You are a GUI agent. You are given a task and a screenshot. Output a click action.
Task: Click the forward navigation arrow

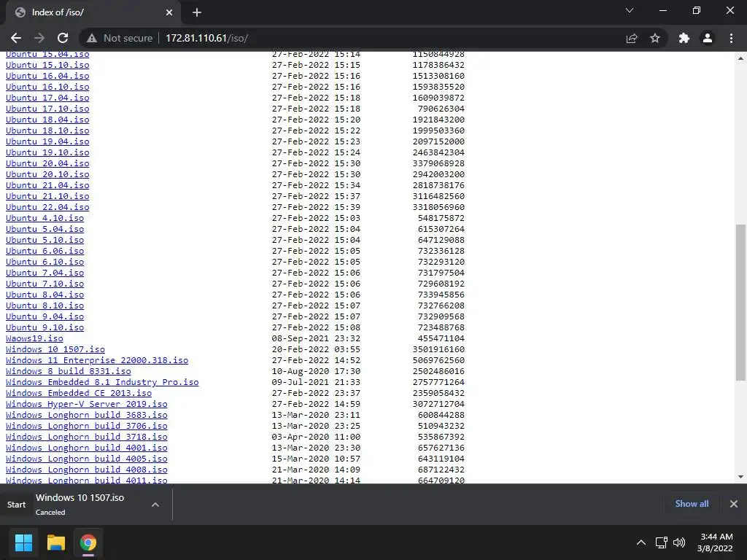click(x=39, y=38)
